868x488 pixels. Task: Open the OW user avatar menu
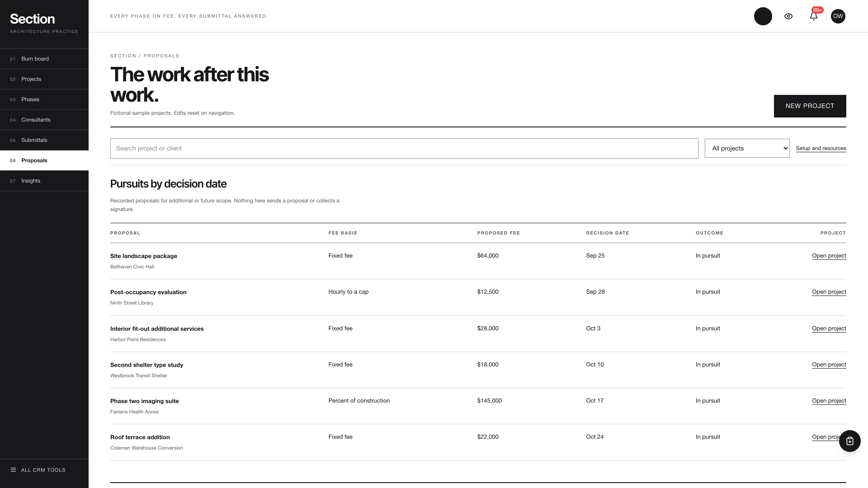pyautogui.click(x=838, y=16)
